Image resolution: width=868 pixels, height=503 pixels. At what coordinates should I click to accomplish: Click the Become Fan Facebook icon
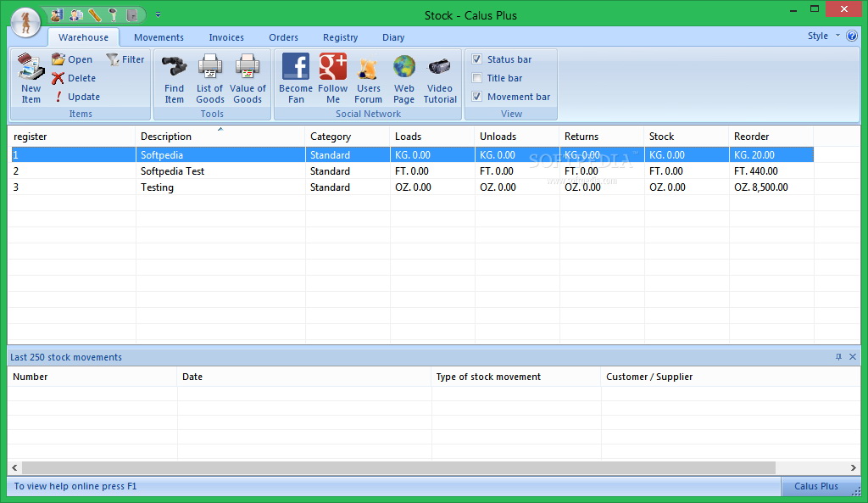pos(296,68)
